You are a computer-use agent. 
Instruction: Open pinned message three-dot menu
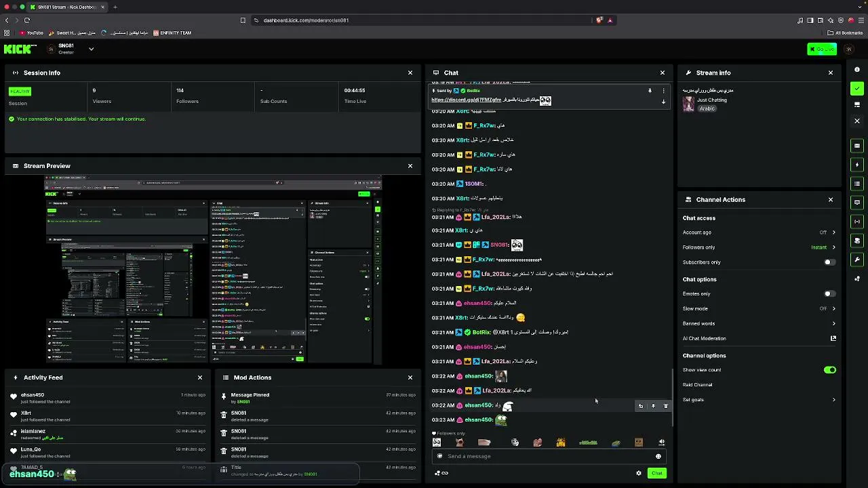click(663, 90)
